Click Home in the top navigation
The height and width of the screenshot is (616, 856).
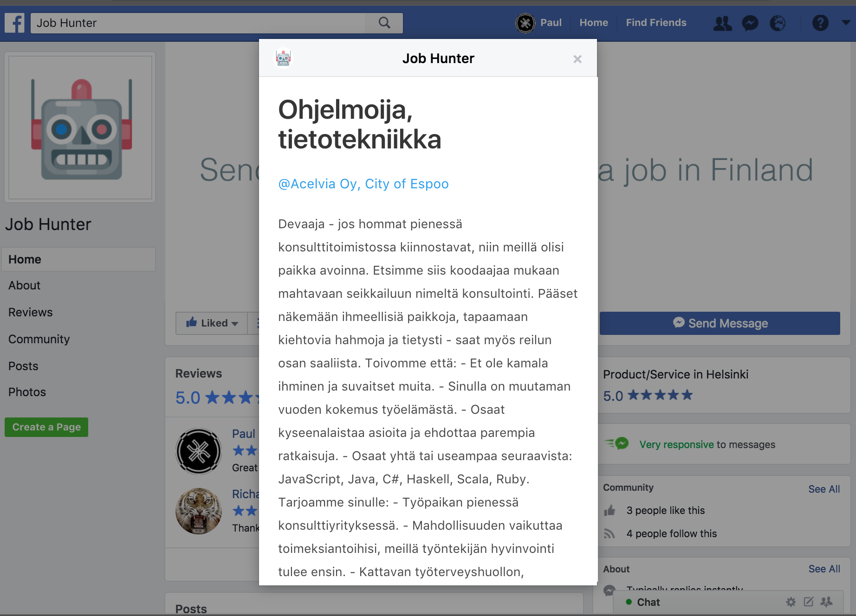pos(594,22)
